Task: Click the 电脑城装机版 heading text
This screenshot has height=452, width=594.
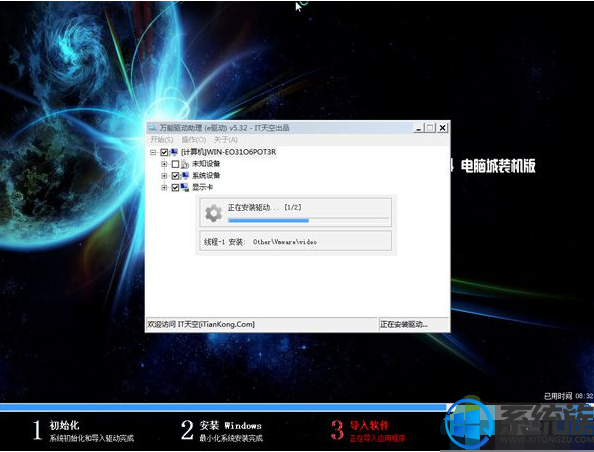Action: click(x=498, y=166)
